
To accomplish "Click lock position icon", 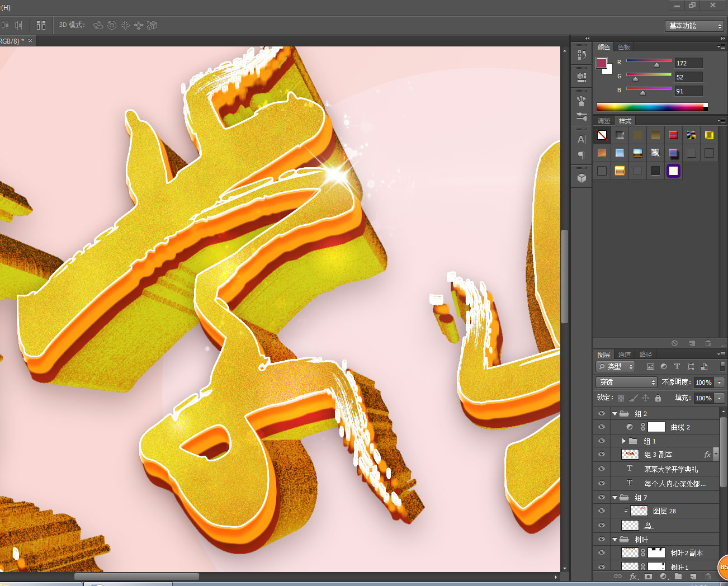I will (x=645, y=398).
